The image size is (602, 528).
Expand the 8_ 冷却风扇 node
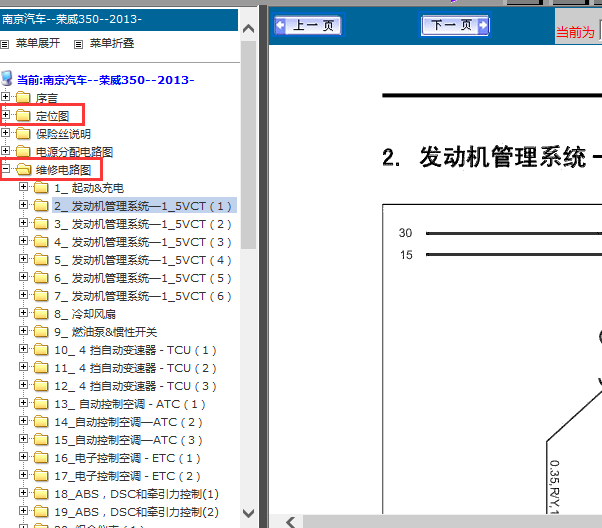tap(23, 313)
